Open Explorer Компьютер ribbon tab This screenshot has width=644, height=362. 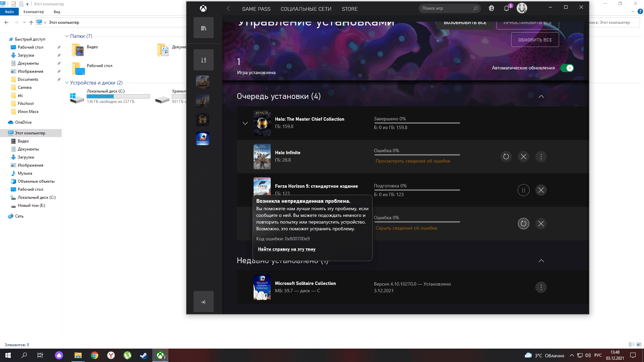(34, 12)
